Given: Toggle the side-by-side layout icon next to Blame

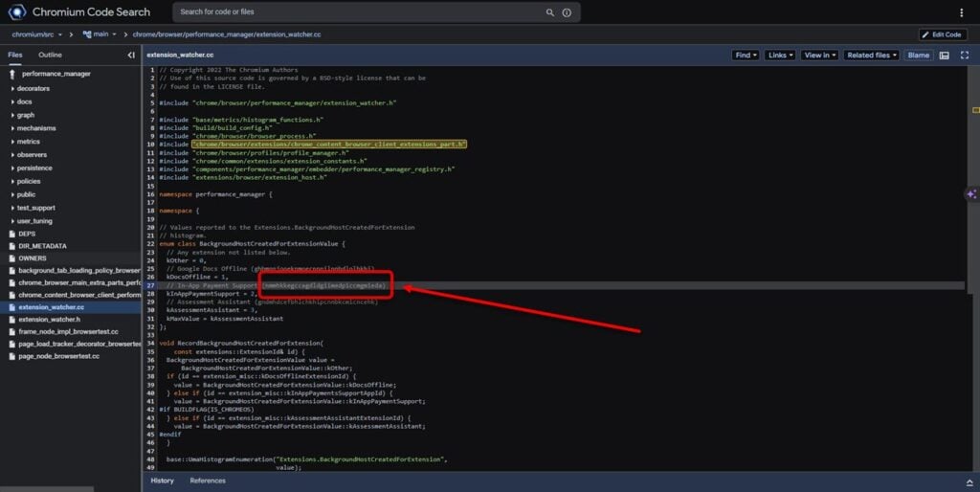Looking at the screenshot, I should click(x=945, y=56).
